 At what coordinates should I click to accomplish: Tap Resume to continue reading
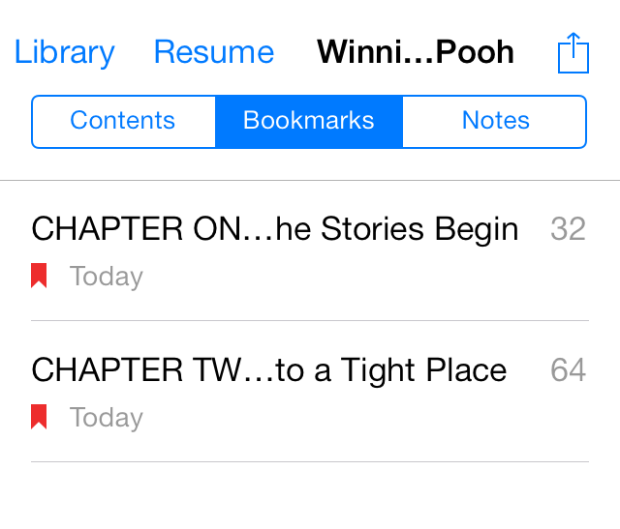click(x=214, y=52)
